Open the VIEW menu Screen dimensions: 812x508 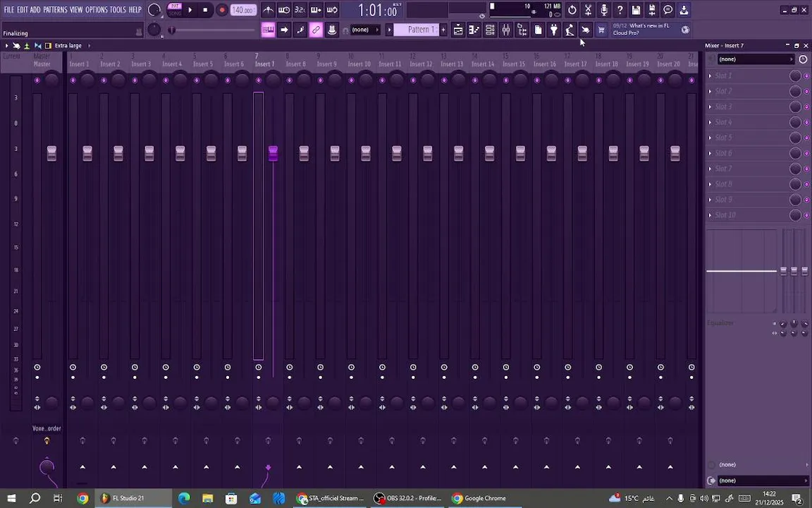coord(76,10)
